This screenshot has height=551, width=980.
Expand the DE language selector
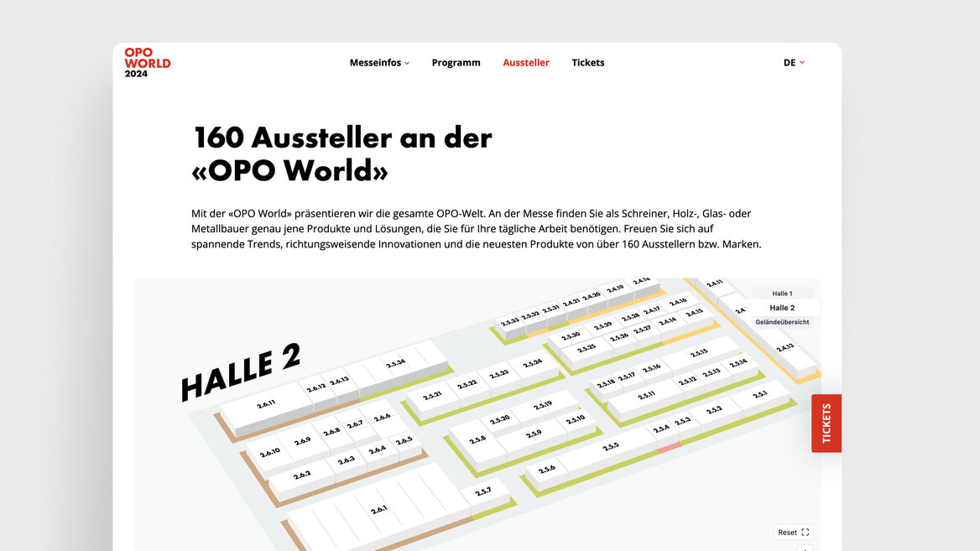pos(794,62)
